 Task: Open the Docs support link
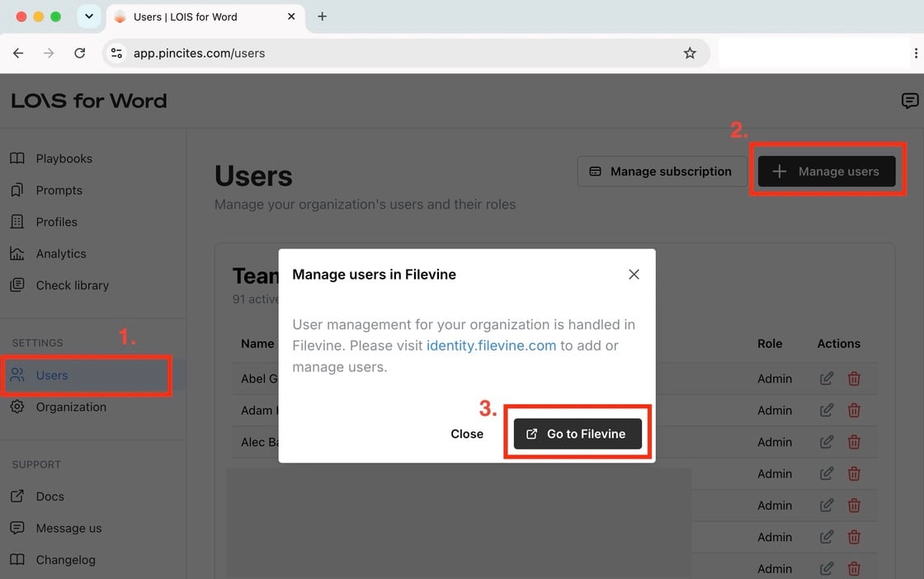pos(50,497)
